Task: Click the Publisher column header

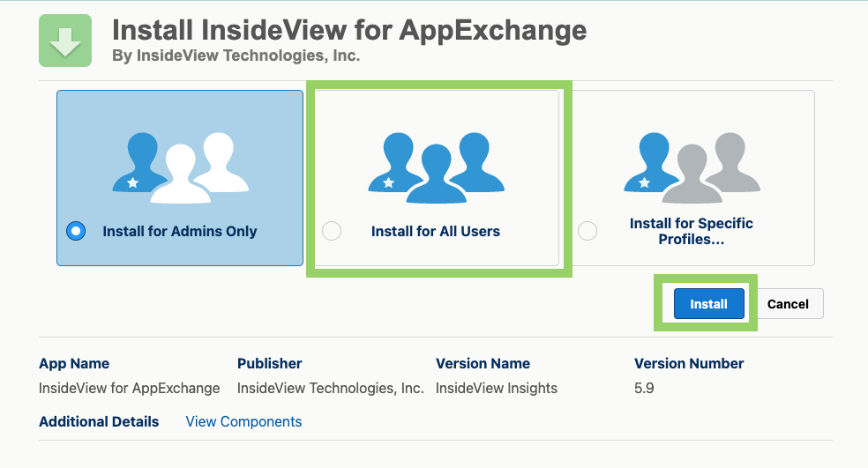Action: [x=270, y=363]
